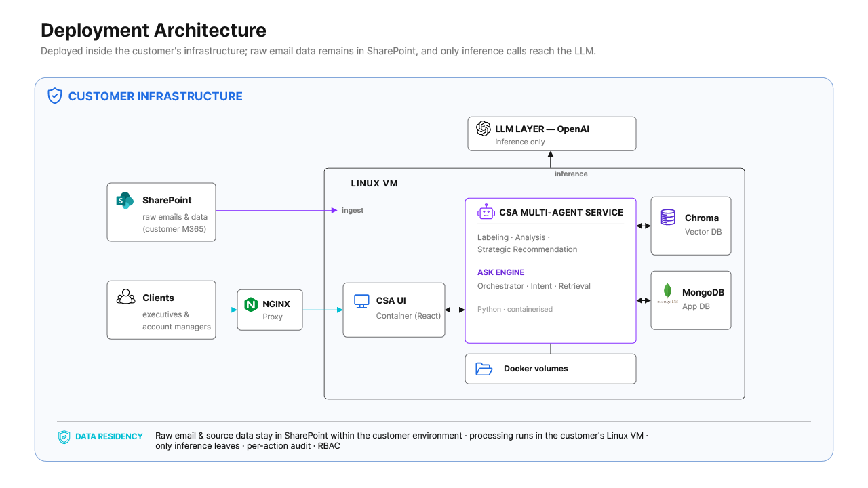Click the 'ingest' arrow label
The width and height of the screenshot is (868, 488).
tap(353, 211)
